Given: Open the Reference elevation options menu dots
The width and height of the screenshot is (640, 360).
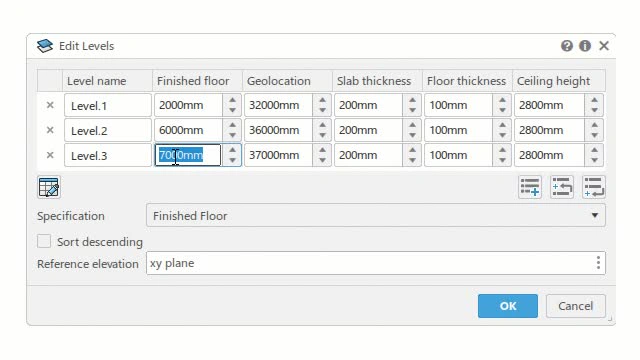Looking at the screenshot, I should coord(598,263).
